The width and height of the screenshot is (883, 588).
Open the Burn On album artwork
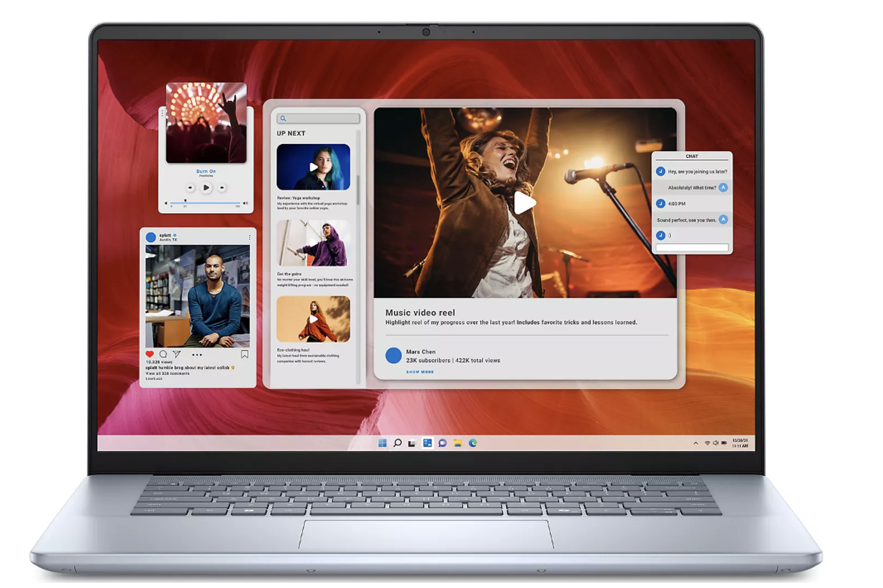tap(206, 123)
